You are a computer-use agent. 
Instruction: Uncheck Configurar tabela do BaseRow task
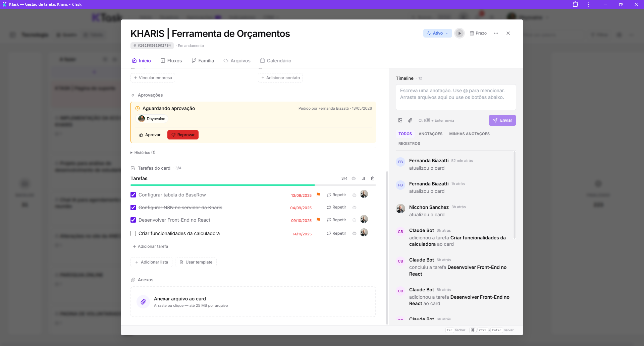133,195
